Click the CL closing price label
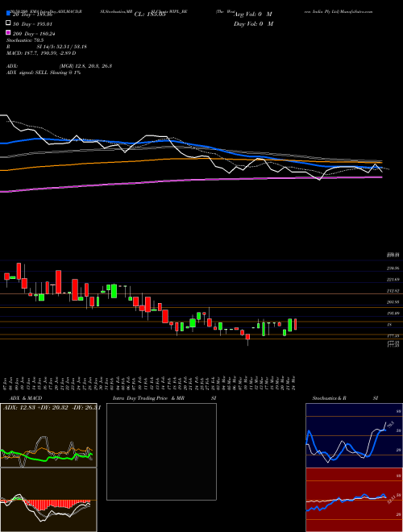 tap(150, 15)
